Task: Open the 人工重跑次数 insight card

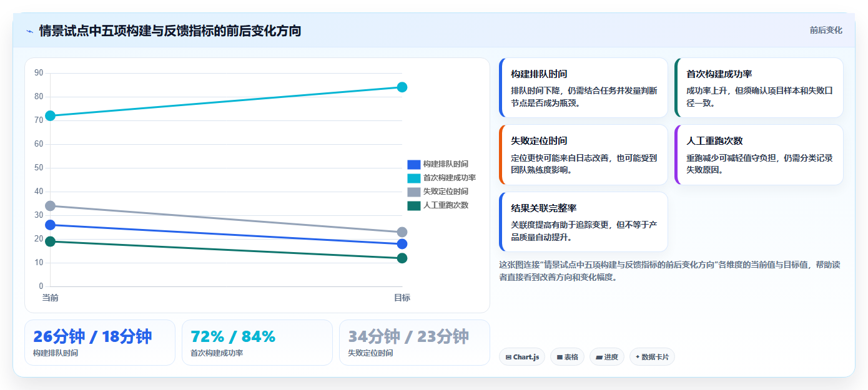Action: 759,155
